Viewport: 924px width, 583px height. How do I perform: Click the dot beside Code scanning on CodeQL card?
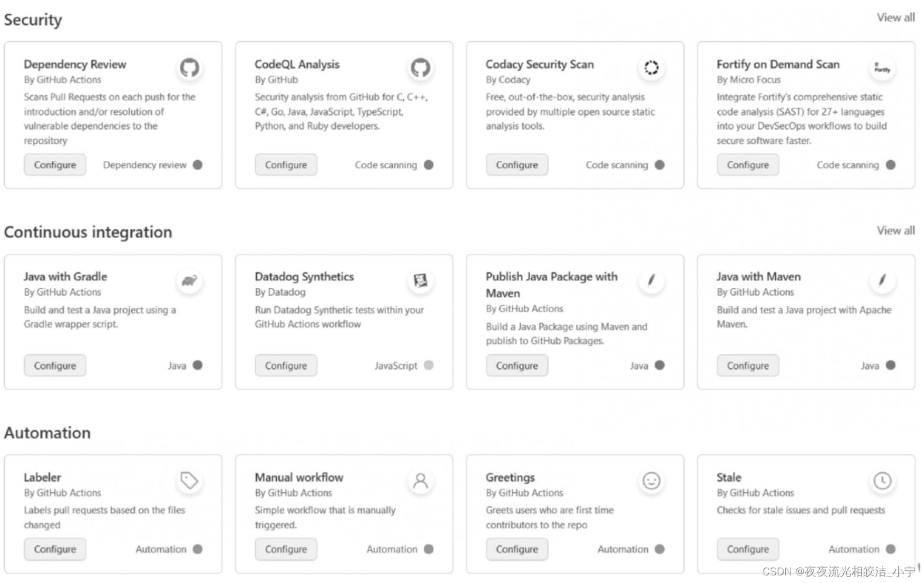[429, 165]
